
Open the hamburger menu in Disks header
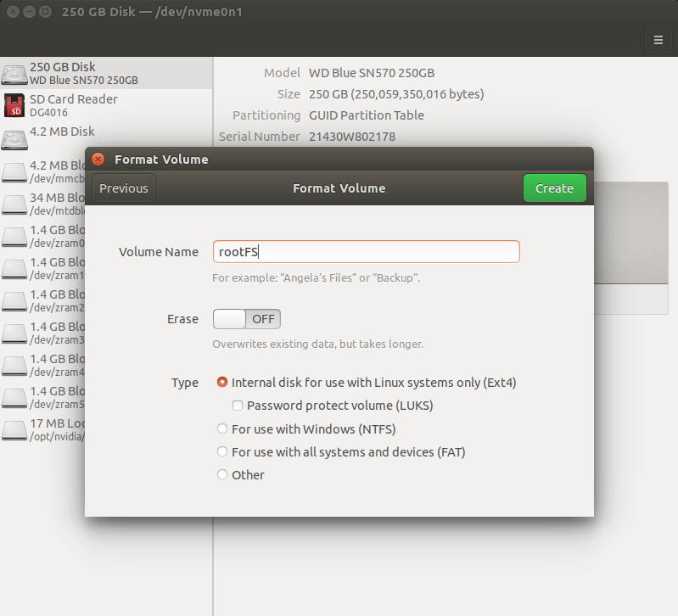tap(658, 40)
